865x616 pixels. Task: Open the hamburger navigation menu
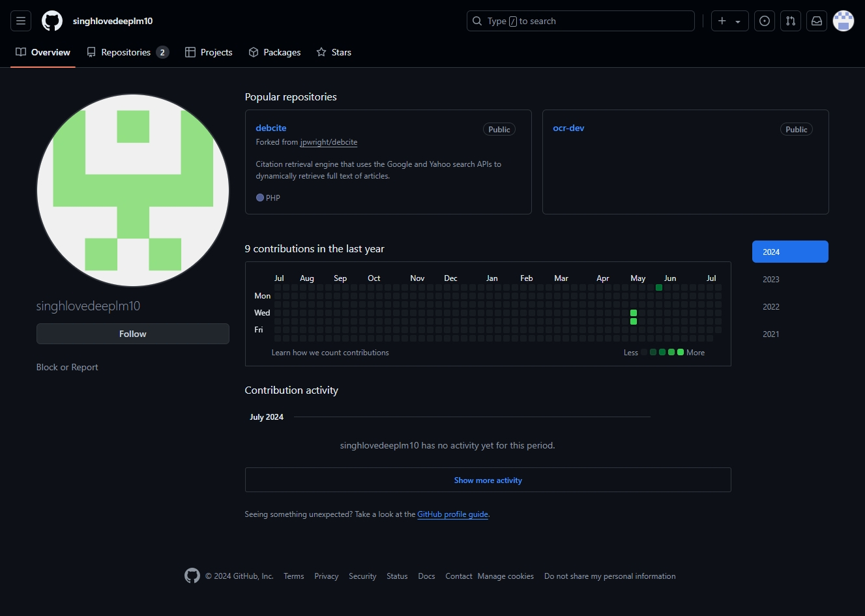pos(21,21)
